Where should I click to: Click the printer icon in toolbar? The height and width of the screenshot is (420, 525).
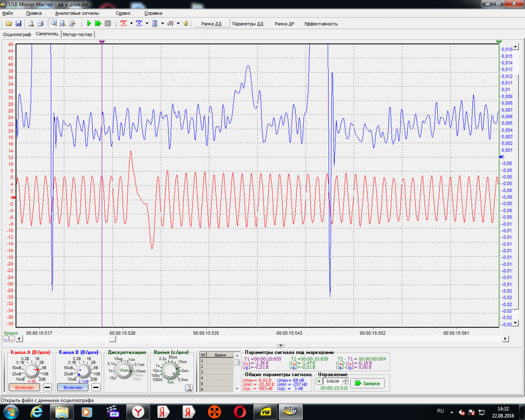(x=40, y=24)
